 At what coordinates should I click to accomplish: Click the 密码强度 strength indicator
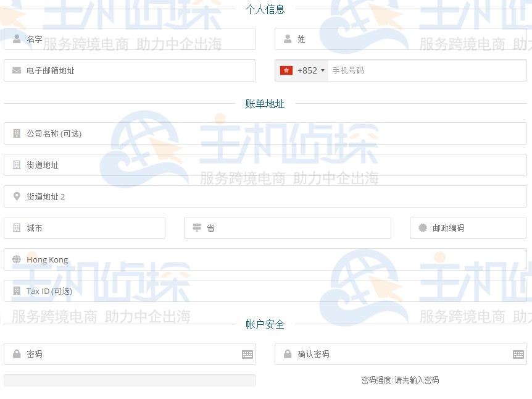tap(401, 380)
